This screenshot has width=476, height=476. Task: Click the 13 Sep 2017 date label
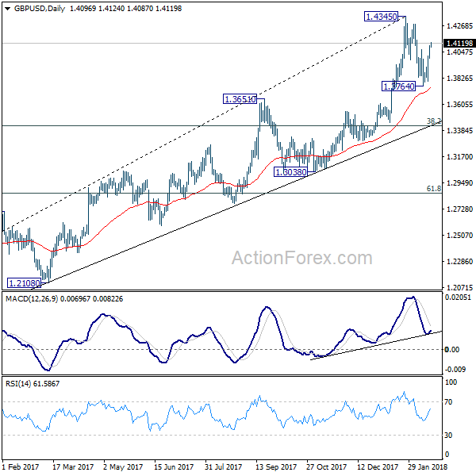coord(276,467)
